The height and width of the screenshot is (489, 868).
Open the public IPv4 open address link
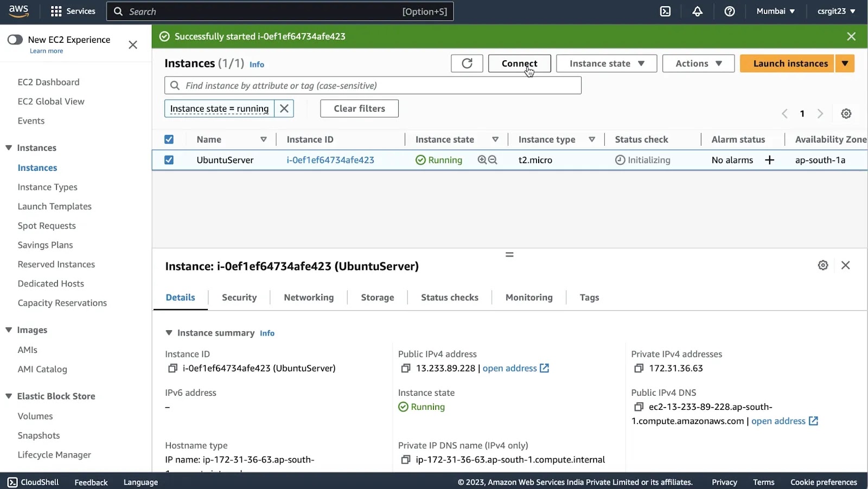pyautogui.click(x=515, y=368)
